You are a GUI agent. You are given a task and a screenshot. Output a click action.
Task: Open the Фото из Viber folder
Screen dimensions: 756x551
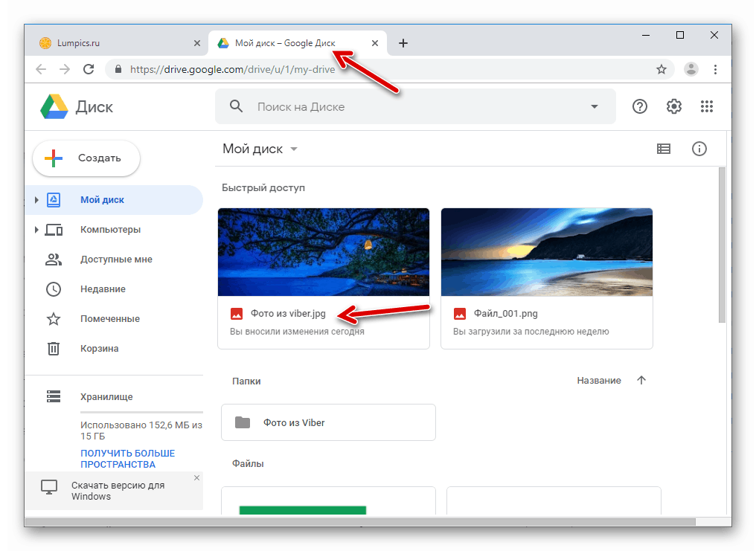pyautogui.click(x=328, y=422)
